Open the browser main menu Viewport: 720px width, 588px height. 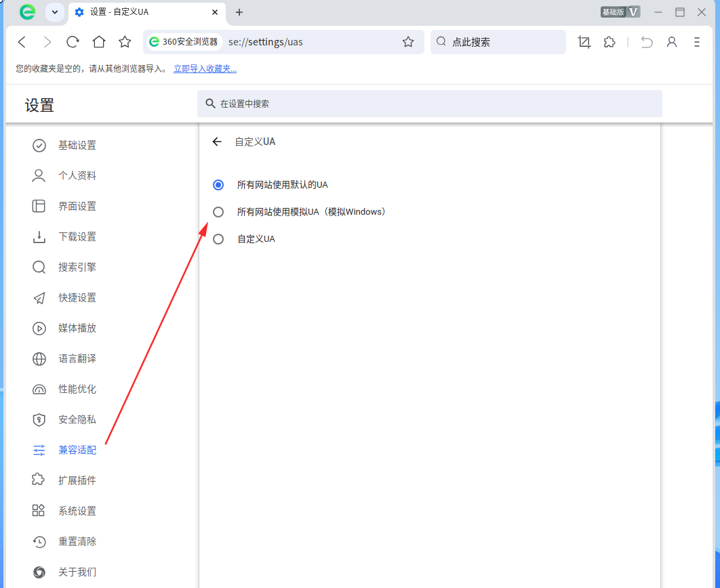point(696,42)
